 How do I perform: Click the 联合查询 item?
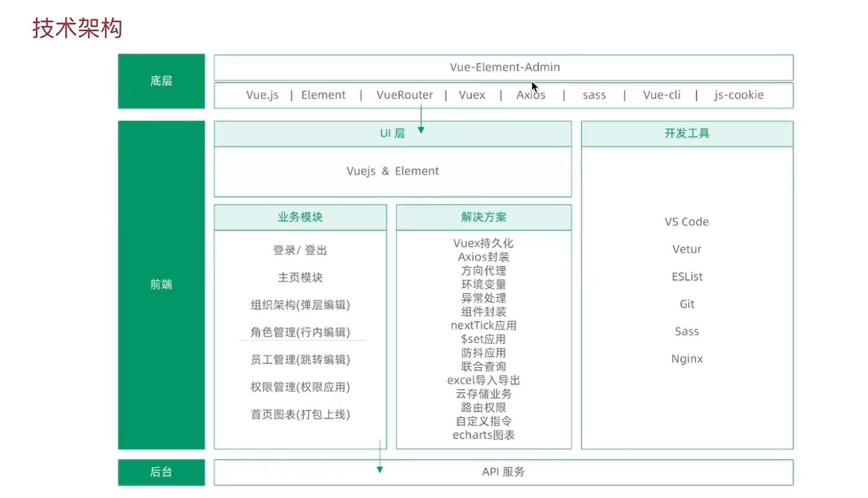pos(484,367)
